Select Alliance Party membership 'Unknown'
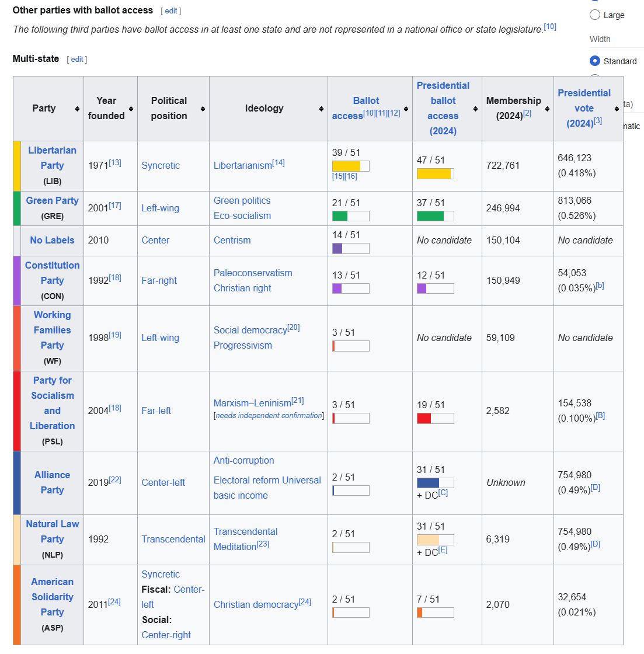This screenshot has width=644, height=654. point(506,482)
